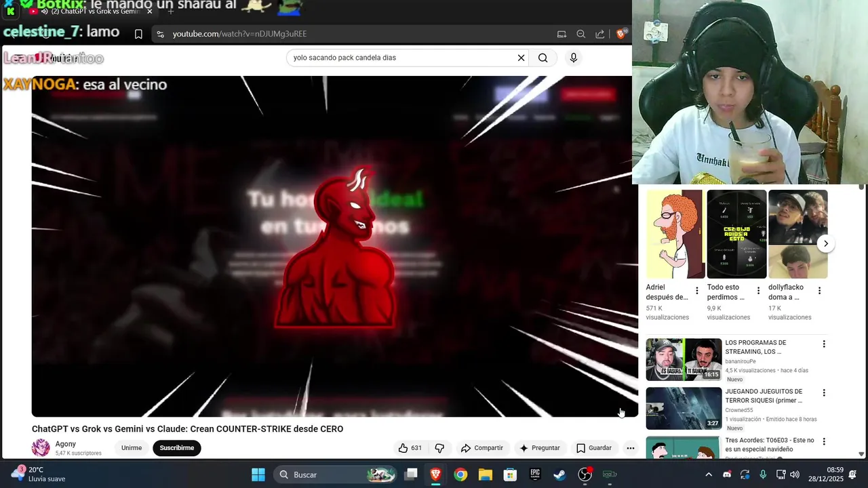Open Task View on the taskbar
The image size is (868, 488).
tap(411, 474)
